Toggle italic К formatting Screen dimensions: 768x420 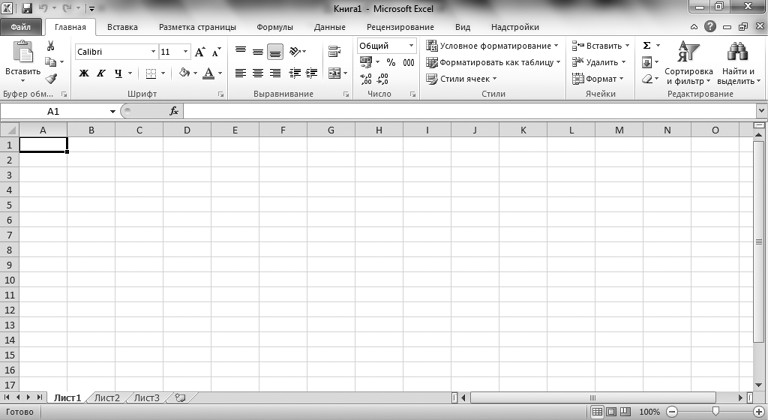point(101,73)
